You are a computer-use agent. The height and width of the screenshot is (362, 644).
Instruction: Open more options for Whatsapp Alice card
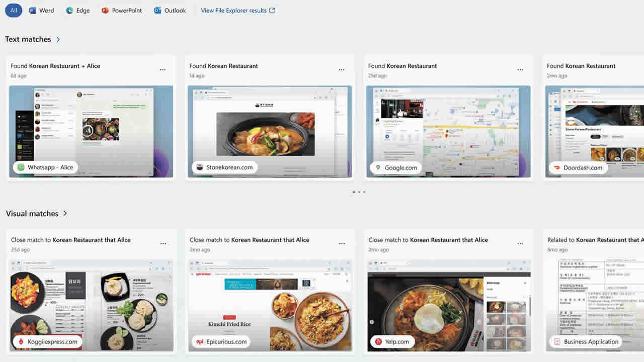[163, 70]
